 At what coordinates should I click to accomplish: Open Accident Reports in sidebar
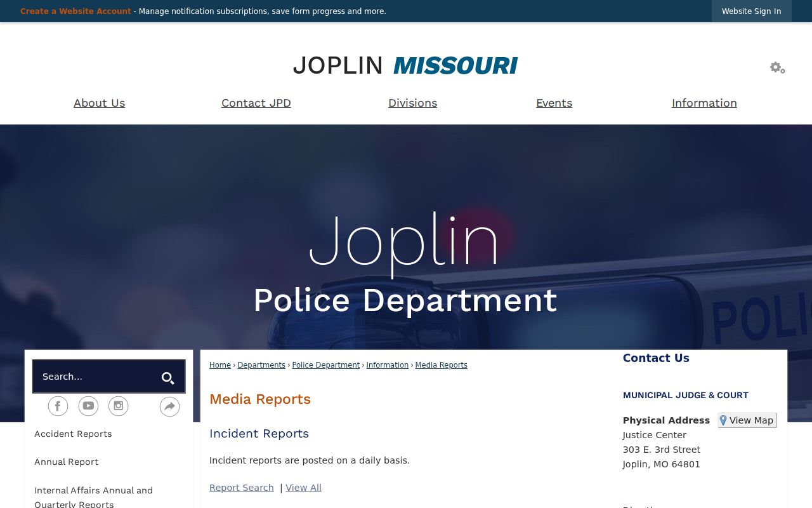(x=73, y=434)
